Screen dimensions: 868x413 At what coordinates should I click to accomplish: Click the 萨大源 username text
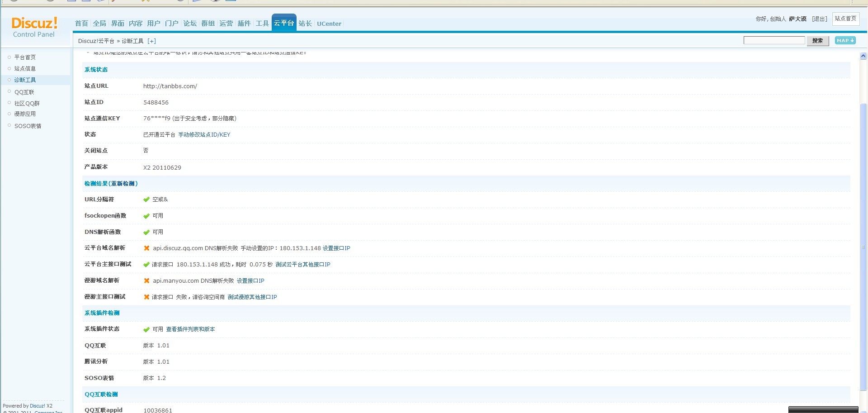(798, 19)
